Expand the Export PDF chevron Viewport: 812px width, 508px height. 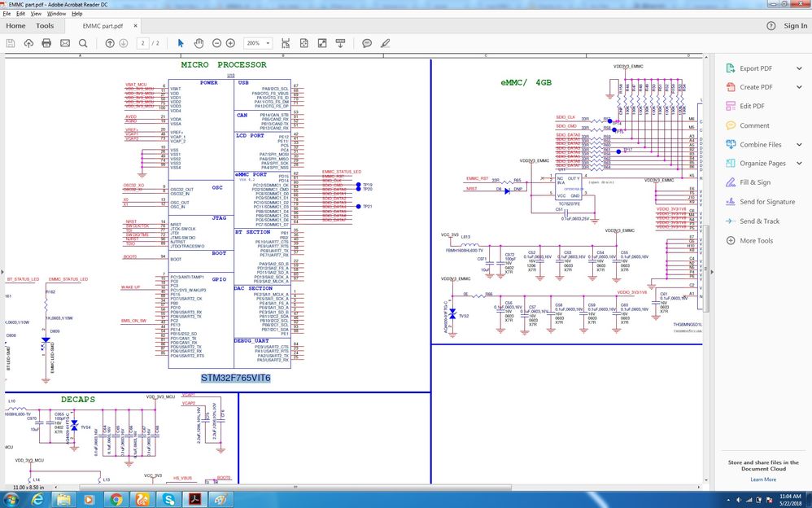[799, 68]
